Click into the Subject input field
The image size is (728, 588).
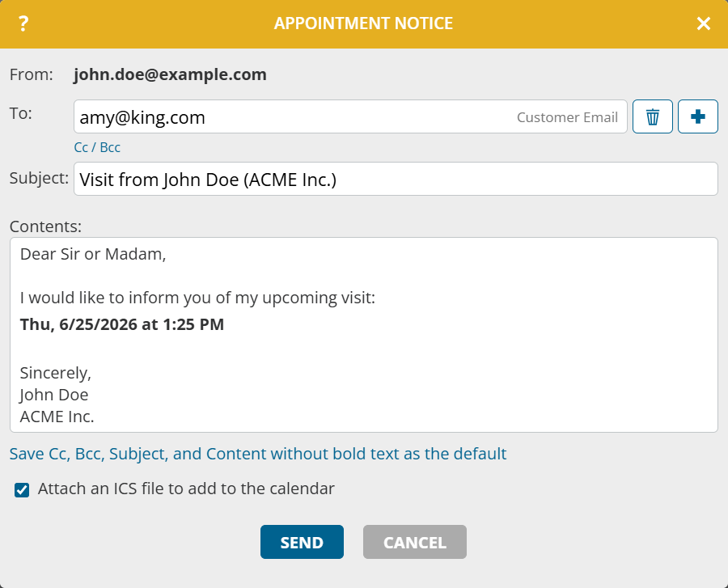point(396,179)
